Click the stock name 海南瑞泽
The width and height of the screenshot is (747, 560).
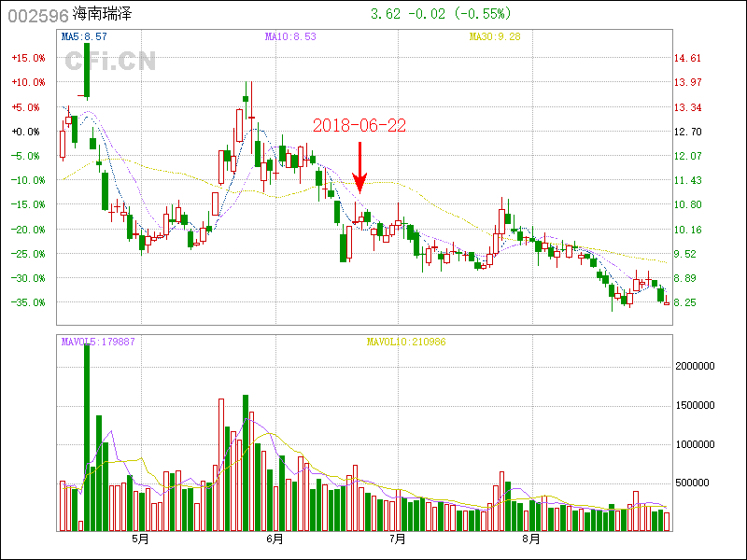click(104, 15)
